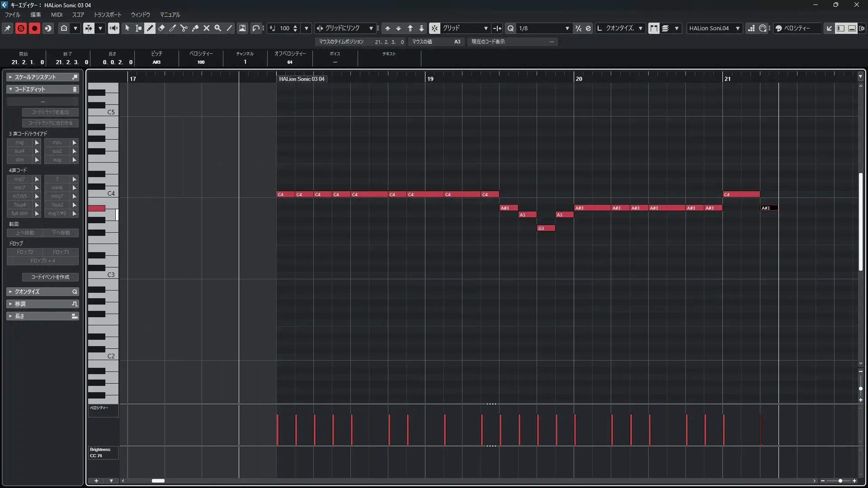Image resolution: width=868 pixels, height=488 pixels.
Task: Click the horizontal zoom slider handle
Action: point(840,481)
